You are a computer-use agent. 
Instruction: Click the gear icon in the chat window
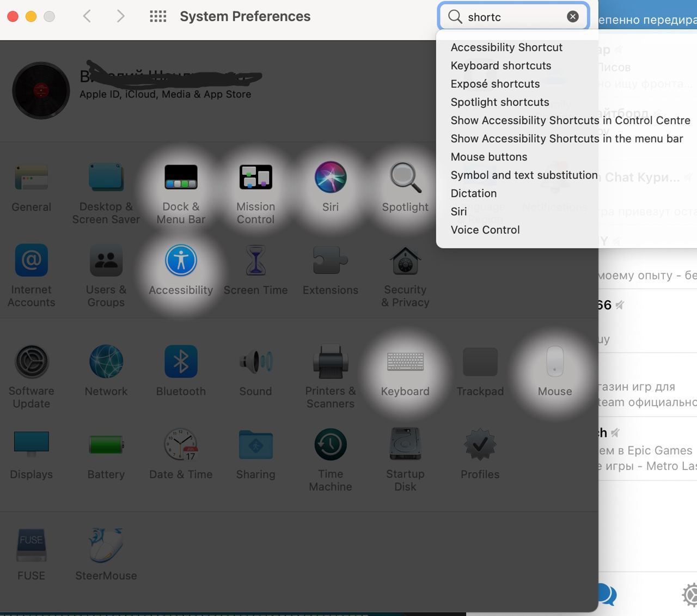(690, 594)
